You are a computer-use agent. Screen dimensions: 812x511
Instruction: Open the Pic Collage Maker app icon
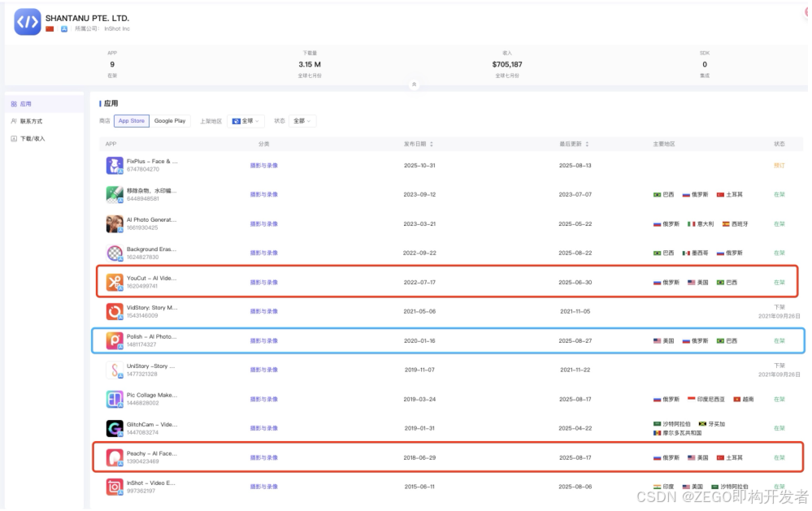point(115,399)
